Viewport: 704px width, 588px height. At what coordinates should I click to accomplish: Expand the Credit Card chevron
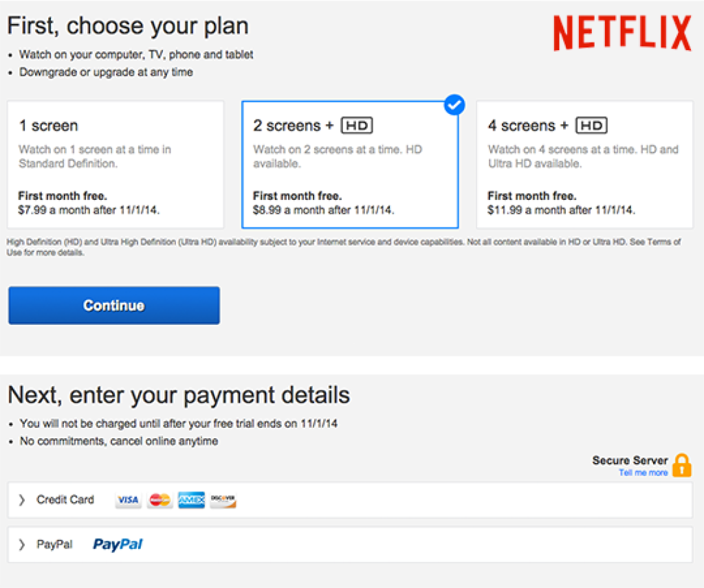click(x=21, y=499)
